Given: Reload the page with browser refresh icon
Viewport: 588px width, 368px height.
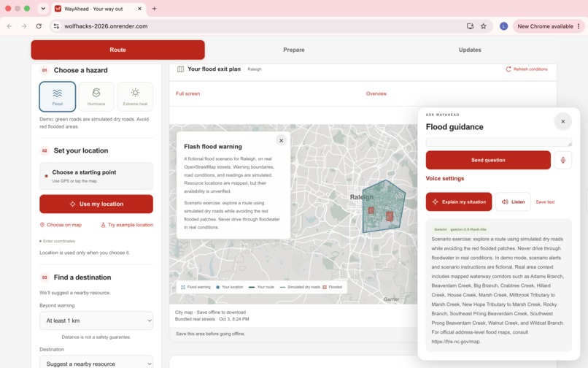Looking at the screenshot, I should [x=39, y=26].
